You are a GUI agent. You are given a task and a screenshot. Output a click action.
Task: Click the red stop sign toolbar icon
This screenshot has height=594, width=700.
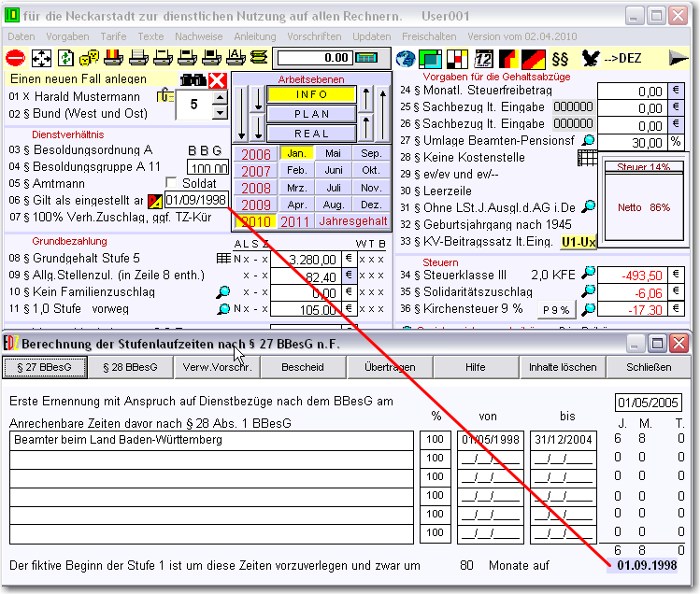click(15, 58)
